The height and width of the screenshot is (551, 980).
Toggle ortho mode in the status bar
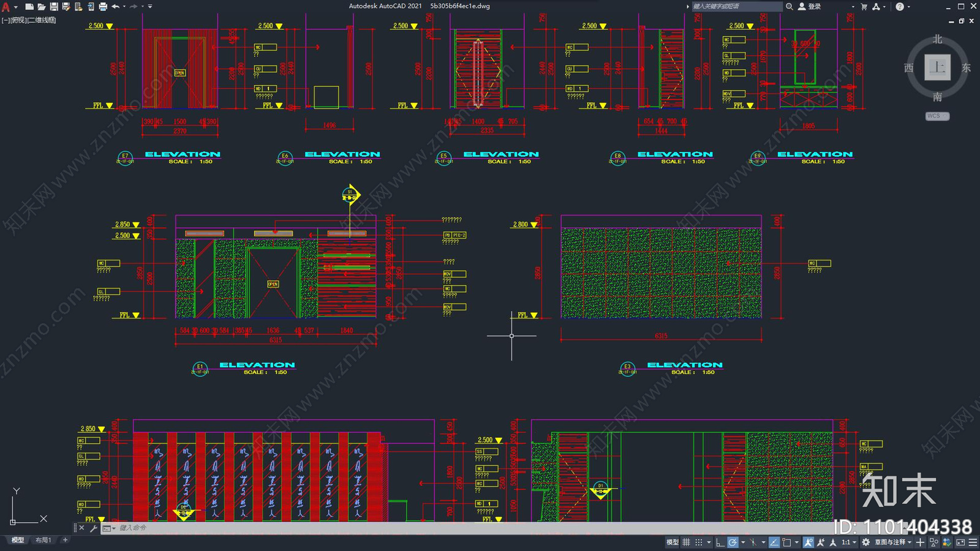720,542
